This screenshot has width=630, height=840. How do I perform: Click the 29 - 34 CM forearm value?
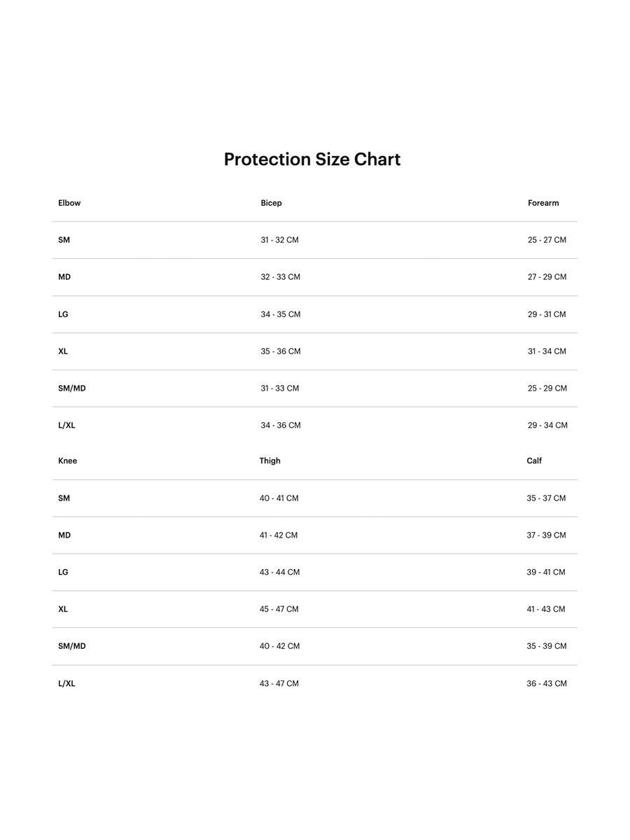[547, 426]
